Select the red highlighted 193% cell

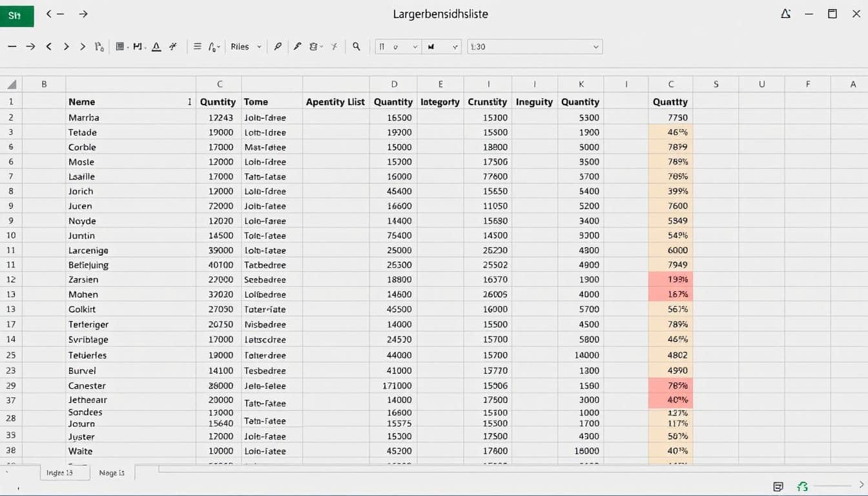670,280
